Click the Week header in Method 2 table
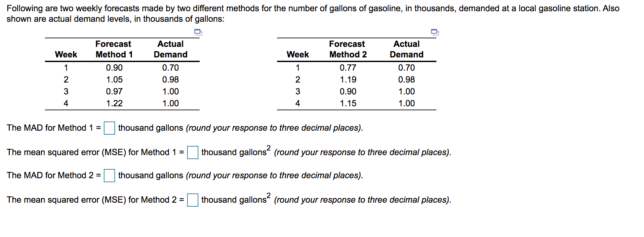 [298, 54]
